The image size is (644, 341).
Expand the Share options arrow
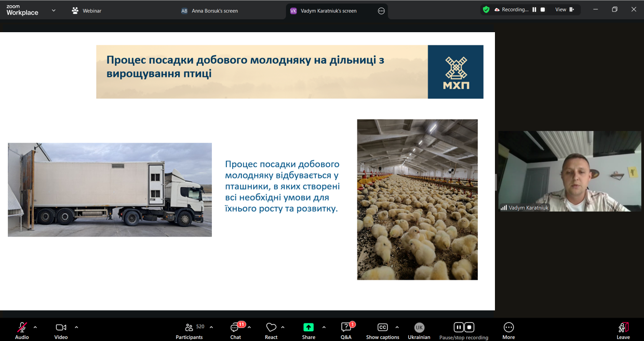[x=324, y=327]
